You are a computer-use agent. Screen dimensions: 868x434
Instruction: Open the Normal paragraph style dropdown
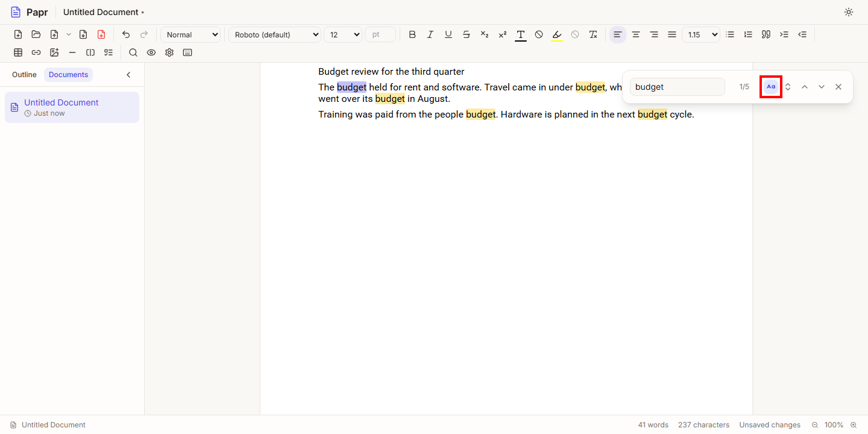pos(190,34)
